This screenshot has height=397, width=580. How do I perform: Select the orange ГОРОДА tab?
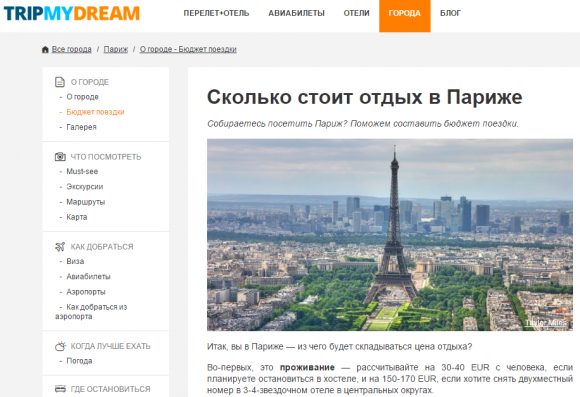(405, 16)
